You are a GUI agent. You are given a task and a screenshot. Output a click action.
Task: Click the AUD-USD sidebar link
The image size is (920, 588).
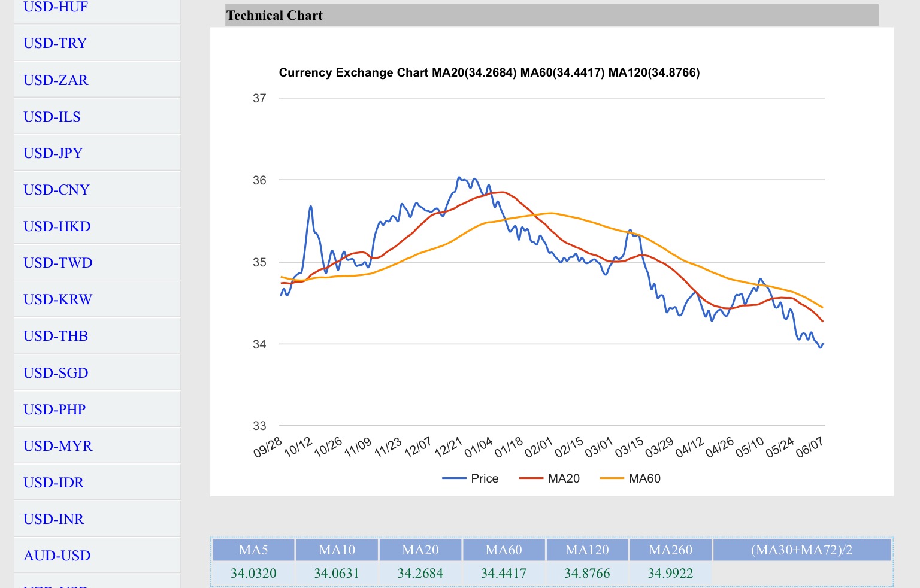pyautogui.click(x=57, y=555)
